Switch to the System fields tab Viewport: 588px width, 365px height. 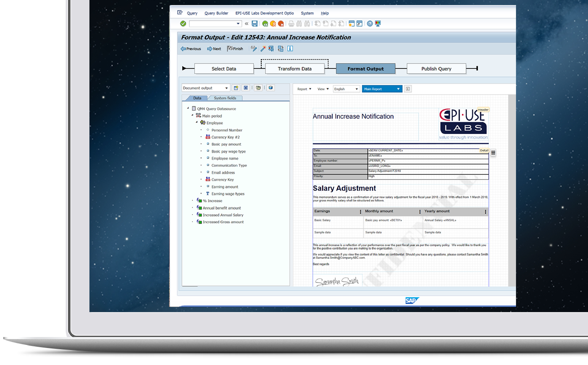click(225, 98)
